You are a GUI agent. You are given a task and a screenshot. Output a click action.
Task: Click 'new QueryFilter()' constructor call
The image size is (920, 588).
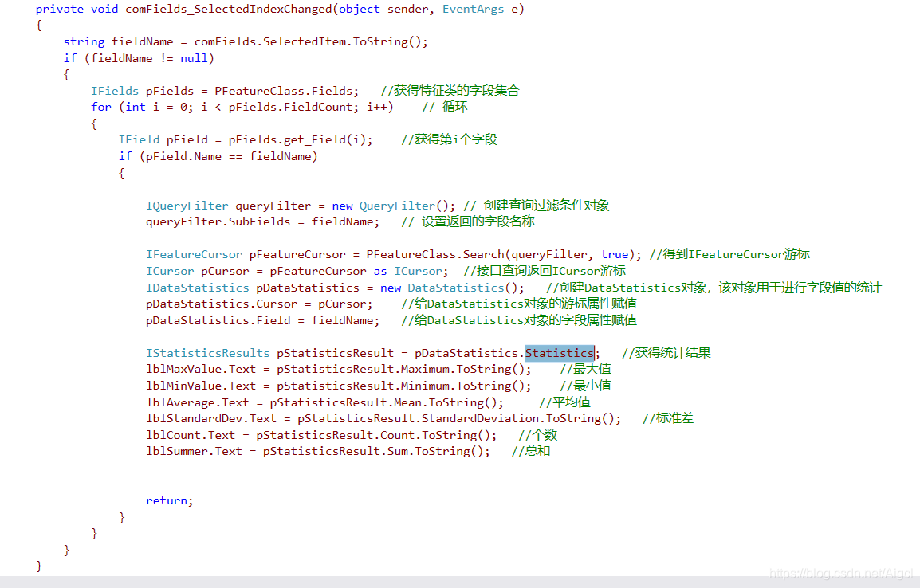coord(390,206)
